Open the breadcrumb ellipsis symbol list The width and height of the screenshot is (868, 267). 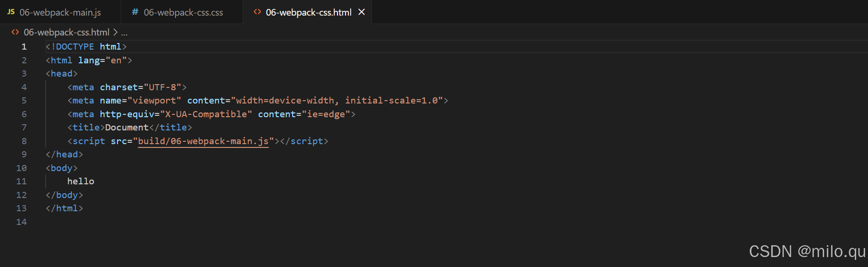click(x=124, y=33)
